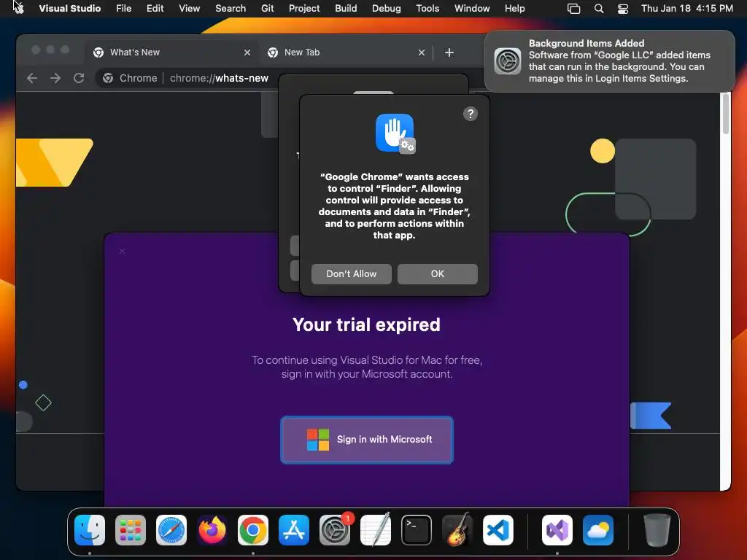Viewport: 747px width, 560px height.
Task: Click Sign in with Microsoft
Action: point(367,440)
